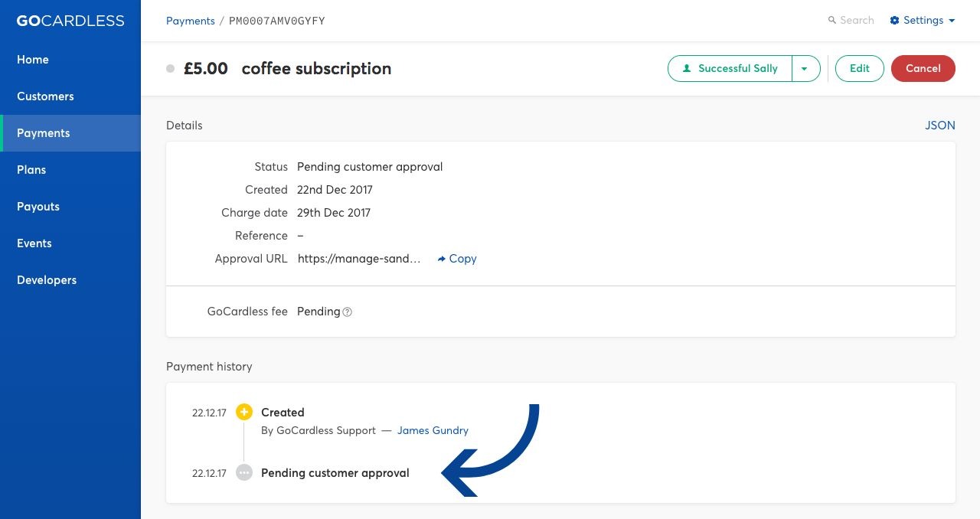Open the search magnifier icon

pos(831,21)
